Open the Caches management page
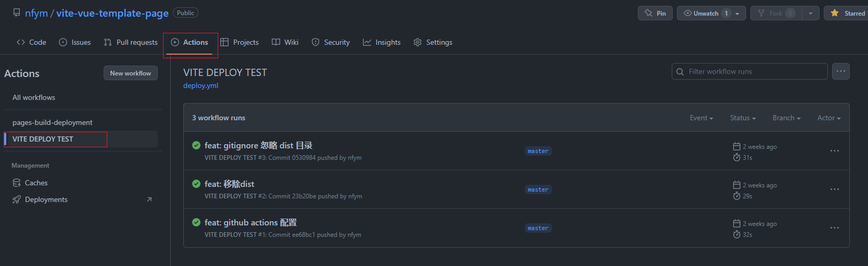The image size is (868, 266). tap(36, 183)
